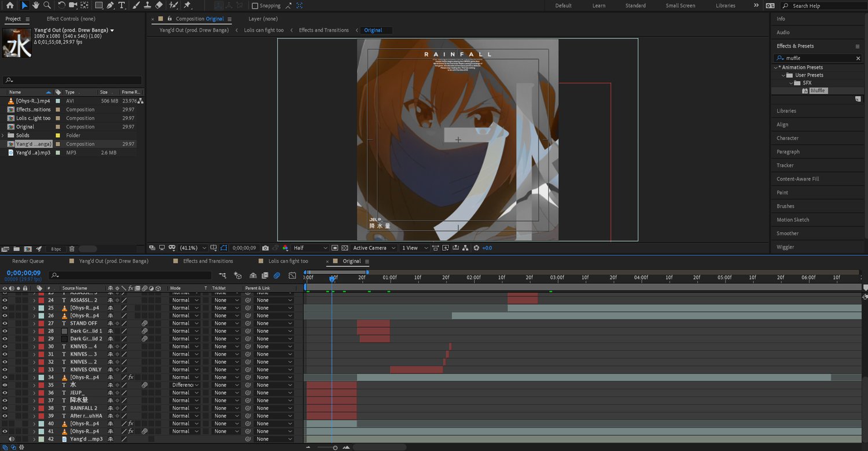Click the delete trash icon in Project panel
The image size is (868, 451).
[x=72, y=249]
